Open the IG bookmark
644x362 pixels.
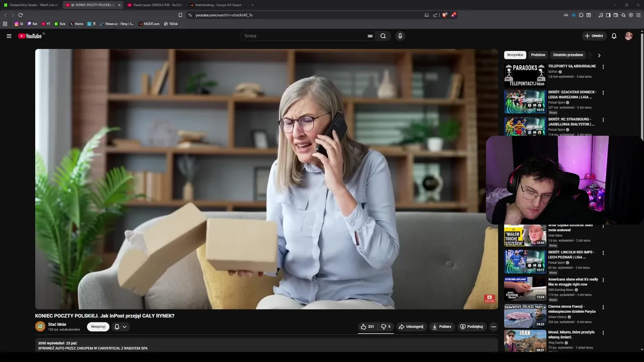(19, 24)
